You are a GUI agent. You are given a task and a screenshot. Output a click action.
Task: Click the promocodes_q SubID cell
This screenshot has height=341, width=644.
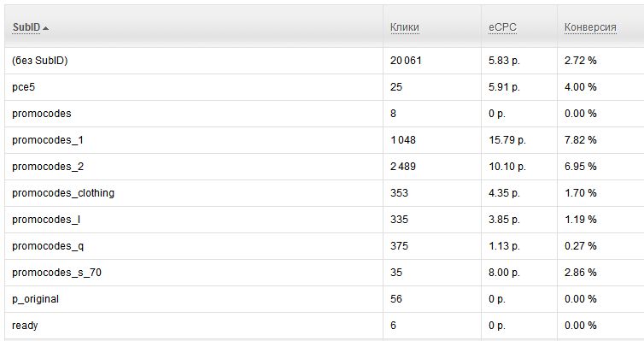[x=194, y=246]
